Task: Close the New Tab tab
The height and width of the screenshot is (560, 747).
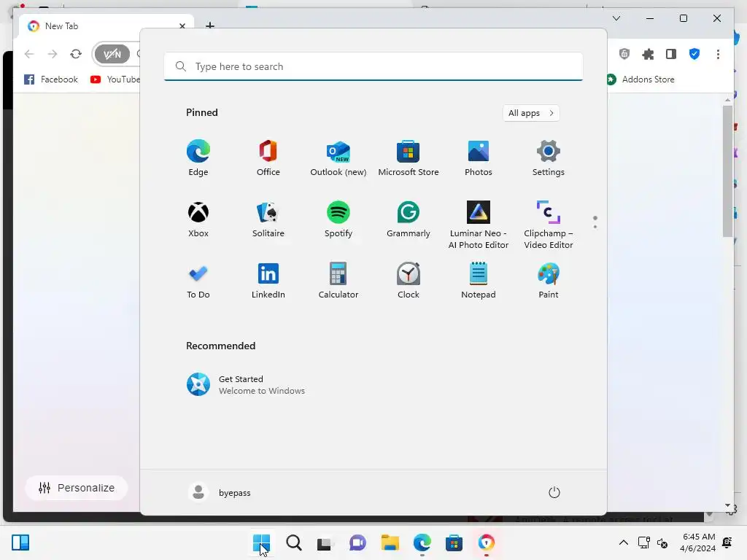Action: tap(182, 26)
